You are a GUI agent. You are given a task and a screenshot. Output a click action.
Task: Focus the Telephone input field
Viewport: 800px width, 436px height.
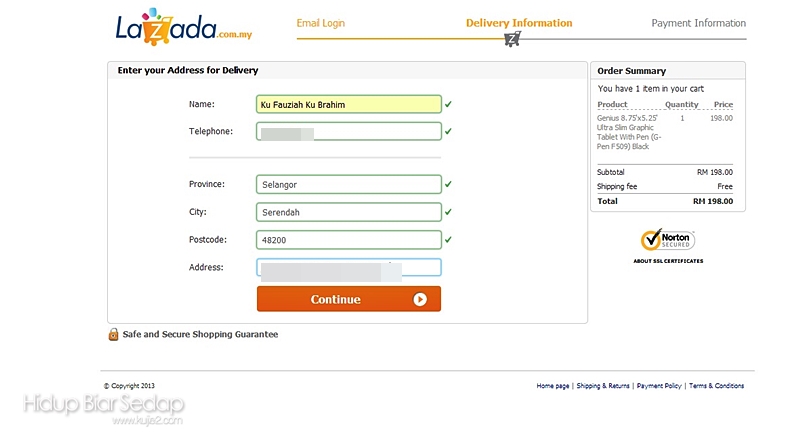coord(348,131)
